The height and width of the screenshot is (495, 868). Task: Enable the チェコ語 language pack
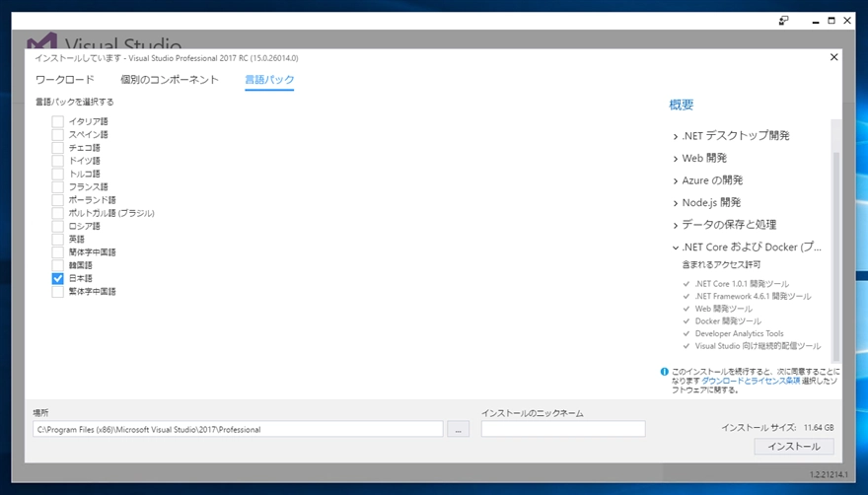(57, 148)
